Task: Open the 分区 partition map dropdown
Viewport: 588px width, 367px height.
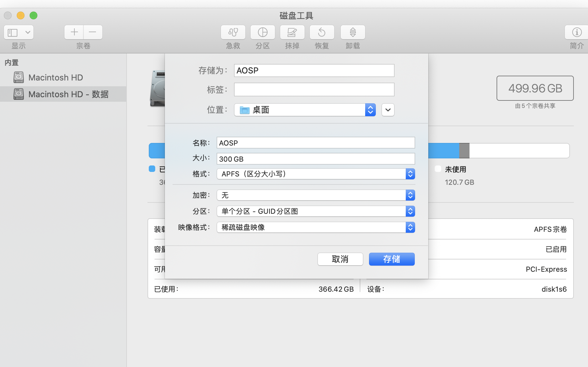Action: tap(316, 211)
